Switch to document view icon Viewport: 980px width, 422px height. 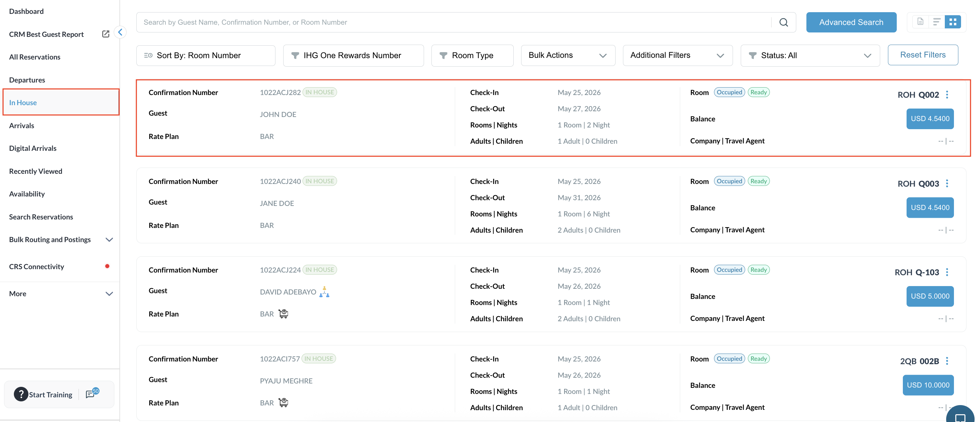click(x=920, y=22)
